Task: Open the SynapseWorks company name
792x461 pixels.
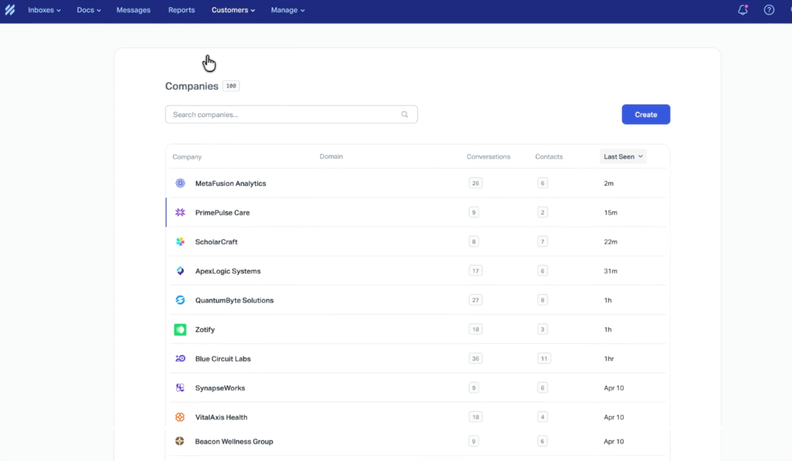Action: 220,388
